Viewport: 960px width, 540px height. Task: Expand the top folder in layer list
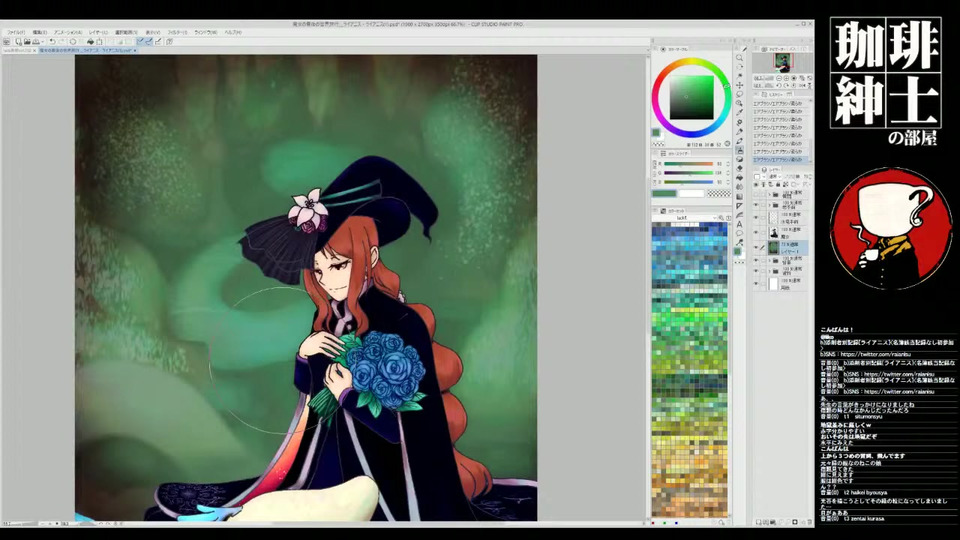[x=770, y=195]
